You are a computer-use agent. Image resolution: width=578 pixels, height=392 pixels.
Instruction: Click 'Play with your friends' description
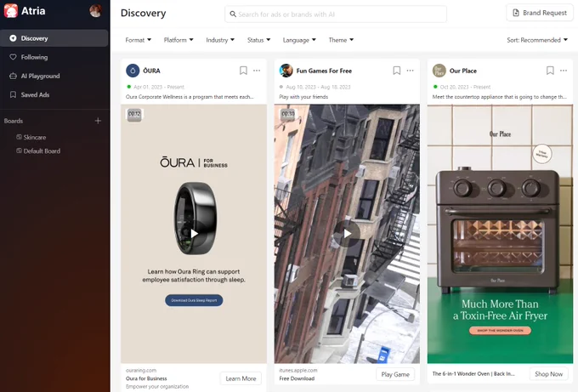pos(303,97)
